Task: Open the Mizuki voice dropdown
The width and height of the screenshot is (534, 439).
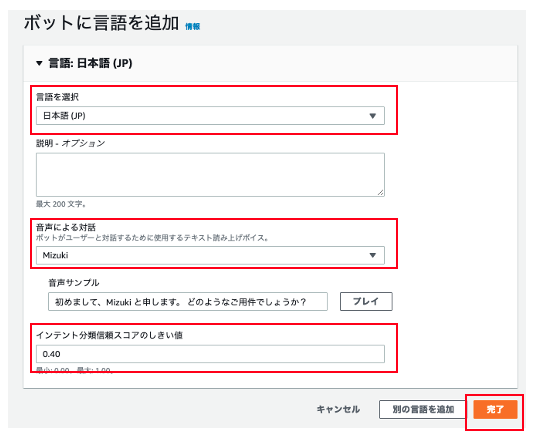Action: [x=210, y=255]
